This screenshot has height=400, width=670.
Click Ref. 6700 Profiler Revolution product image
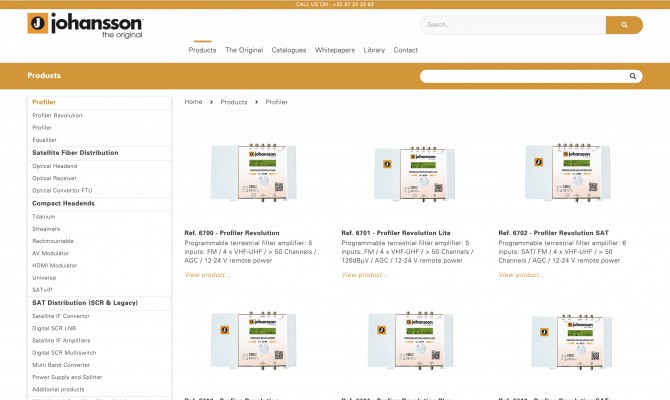tap(253, 173)
